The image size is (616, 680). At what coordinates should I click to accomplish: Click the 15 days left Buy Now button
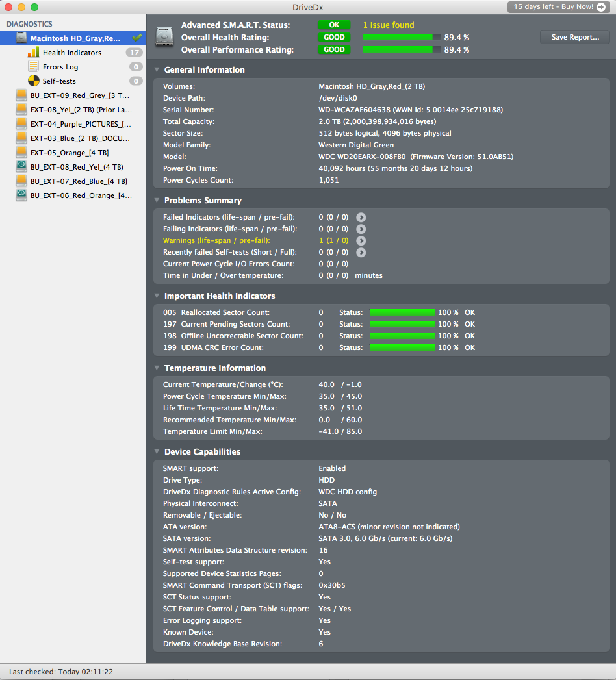[559, 7]
